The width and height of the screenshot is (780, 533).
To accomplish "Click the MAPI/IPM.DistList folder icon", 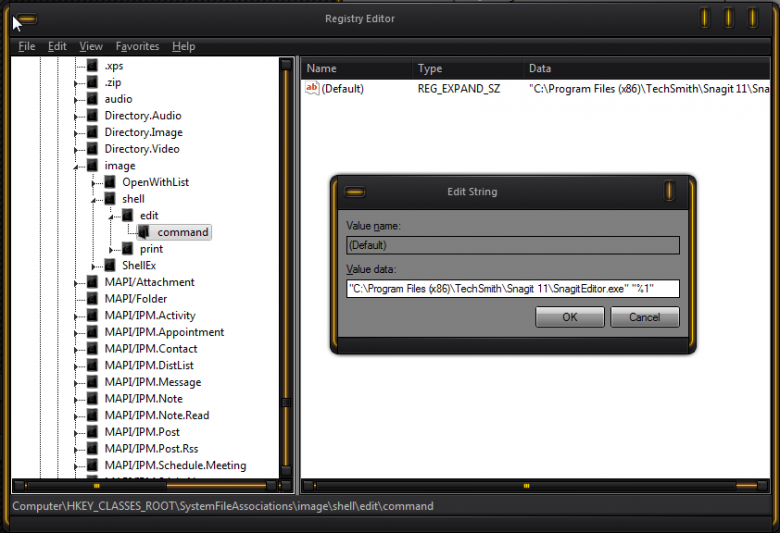I will (x=93, y=366).
